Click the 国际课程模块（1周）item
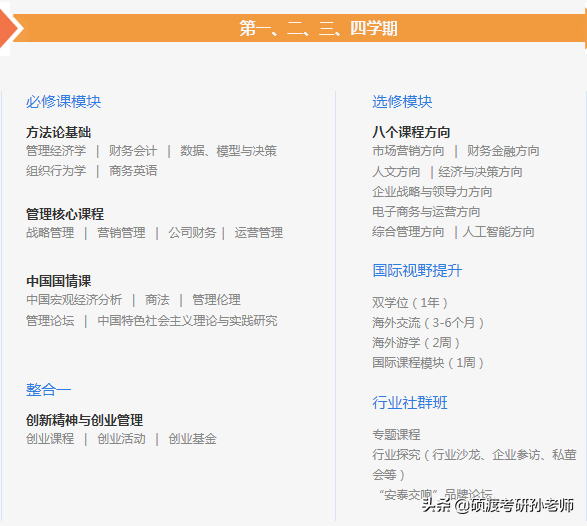The width and height of the screenshot is (587, 526). pyautogui.click(x=428, y=363)
